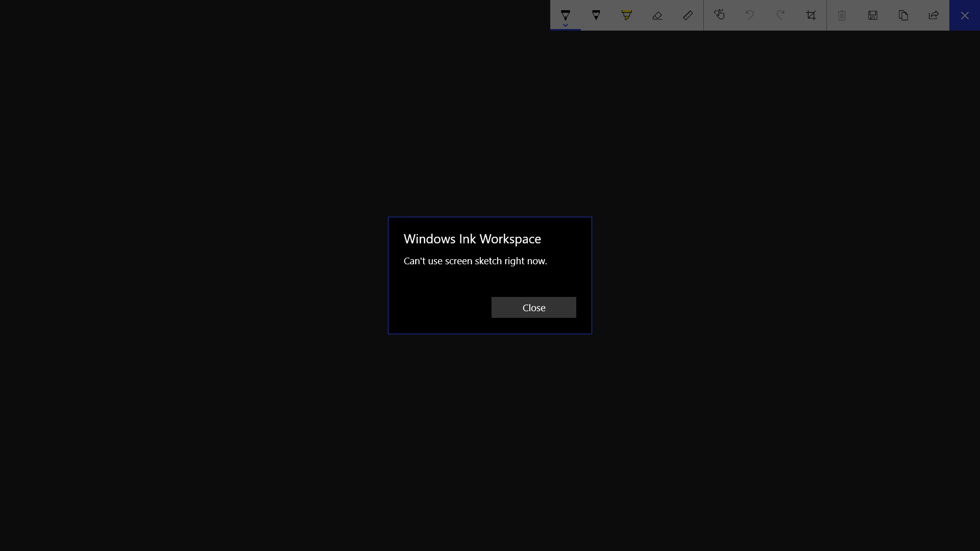Delete the sketch with the trash icon
The height and width of the screenshot is (551, 980).
[x=842, y=15]
